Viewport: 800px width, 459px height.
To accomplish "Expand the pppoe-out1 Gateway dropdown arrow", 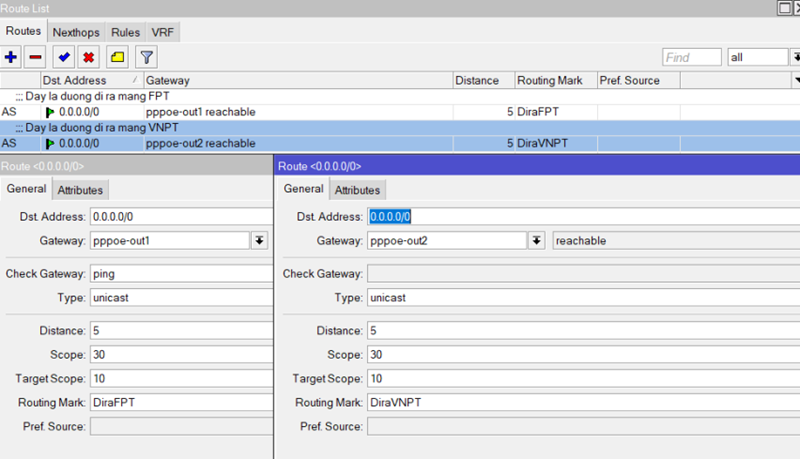I will [259, 241].
